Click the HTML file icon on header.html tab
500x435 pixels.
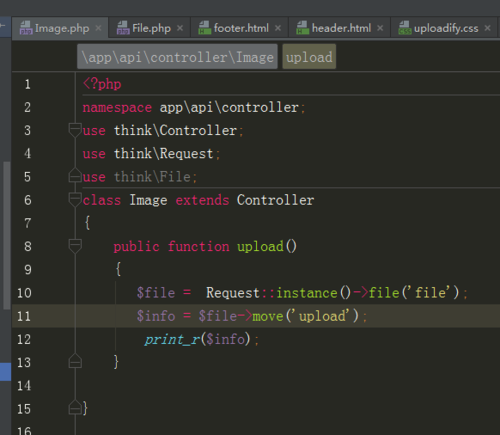coord(302,28)
